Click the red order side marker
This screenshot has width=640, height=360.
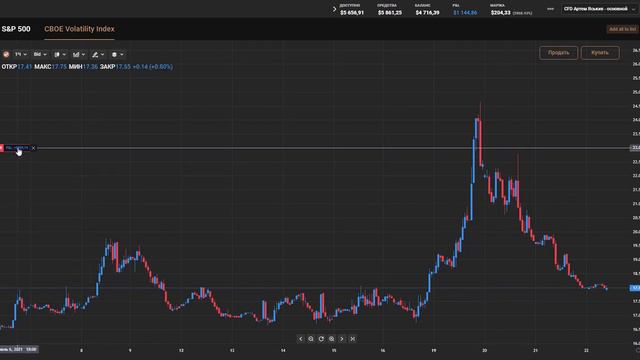[2, 148]
